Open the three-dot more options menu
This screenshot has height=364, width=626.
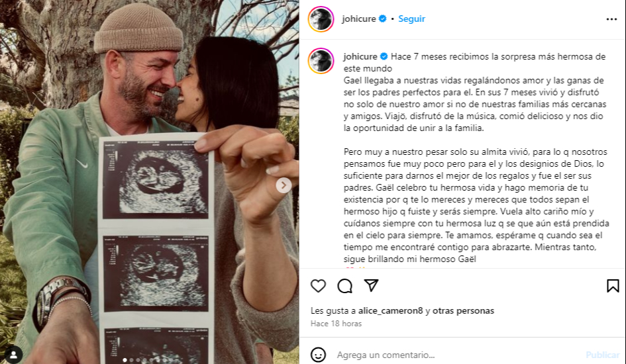tap(611, 19)
